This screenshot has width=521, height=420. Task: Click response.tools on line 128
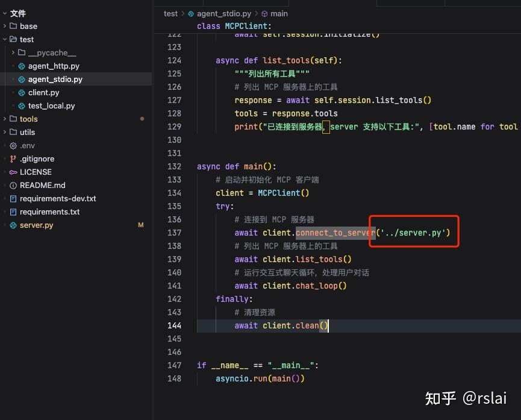click(305, 113)
